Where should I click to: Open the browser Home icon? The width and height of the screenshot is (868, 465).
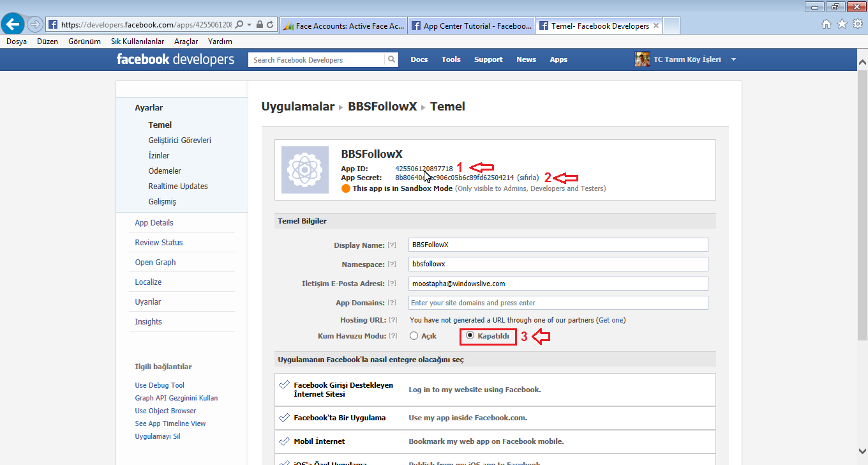[x=827, y=24]
